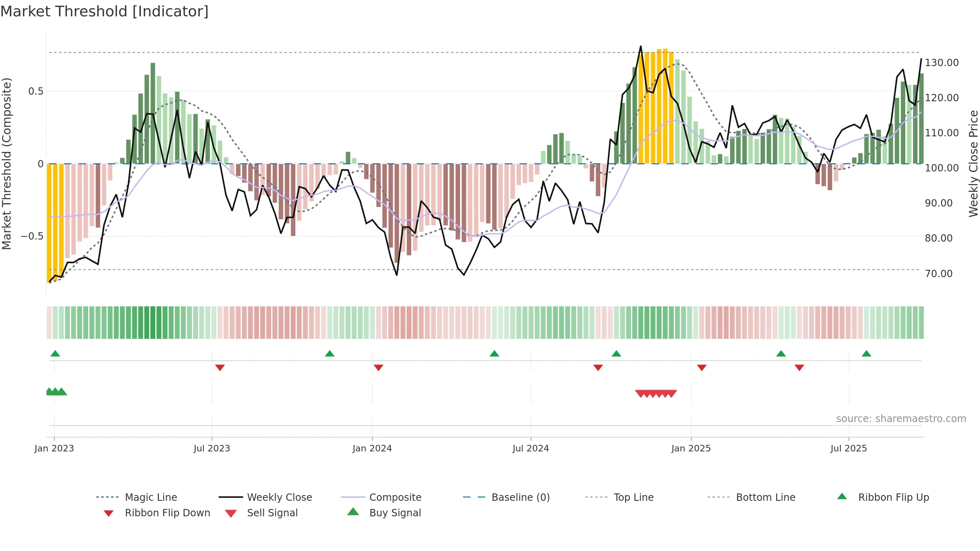The image size is (980, 551).
Task: Toggle the Composite legend entry
Action: click(381, 497)
